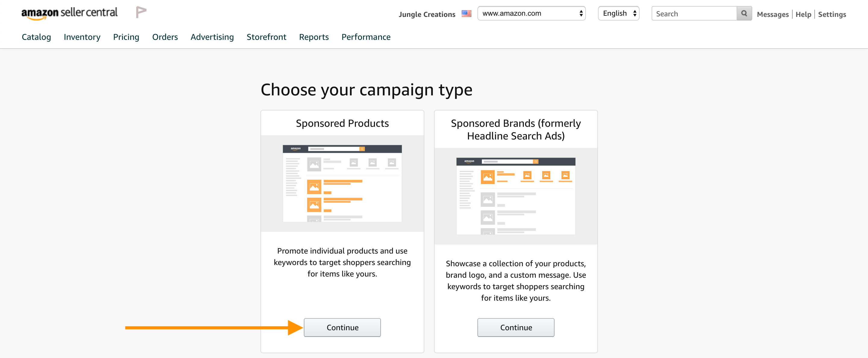
Task: Open the www.amazon.com marketplace dropdown
Action: pos(531,14)
